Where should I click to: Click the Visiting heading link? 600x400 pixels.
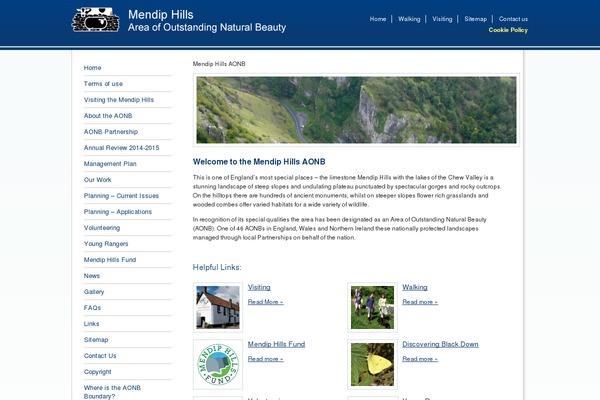pos(259,287)
